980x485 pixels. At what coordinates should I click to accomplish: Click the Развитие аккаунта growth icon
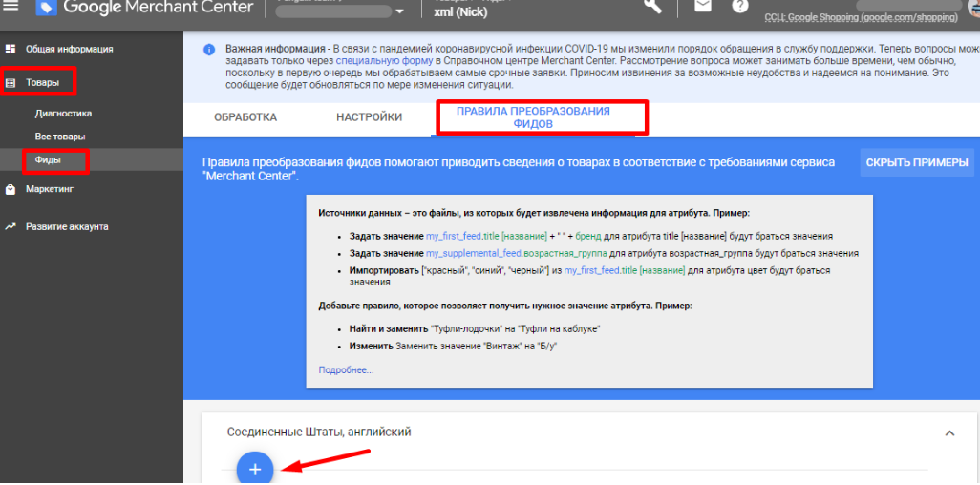(10, 227)
